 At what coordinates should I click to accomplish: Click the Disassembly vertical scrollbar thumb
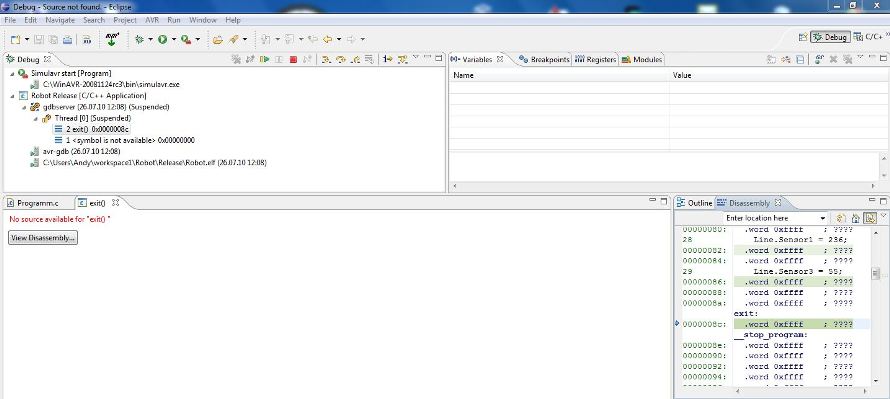875,274
